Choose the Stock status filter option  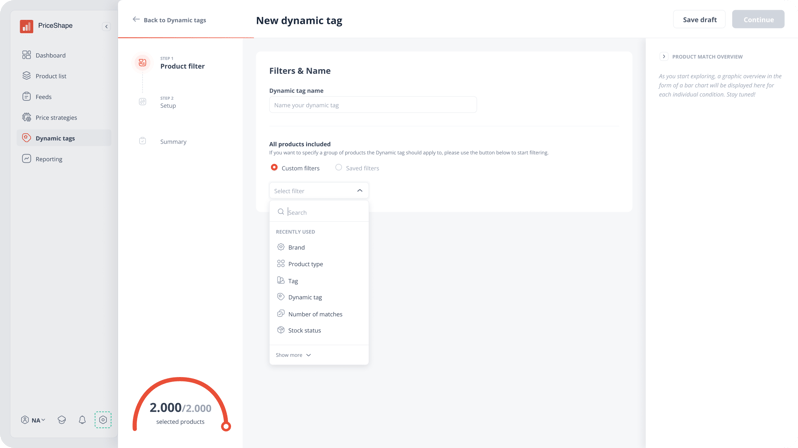[x=319, y=330]
